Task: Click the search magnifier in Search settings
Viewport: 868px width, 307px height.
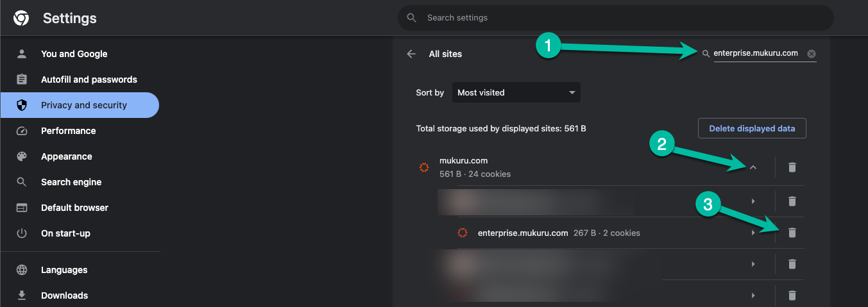Action: pos(412,18)
